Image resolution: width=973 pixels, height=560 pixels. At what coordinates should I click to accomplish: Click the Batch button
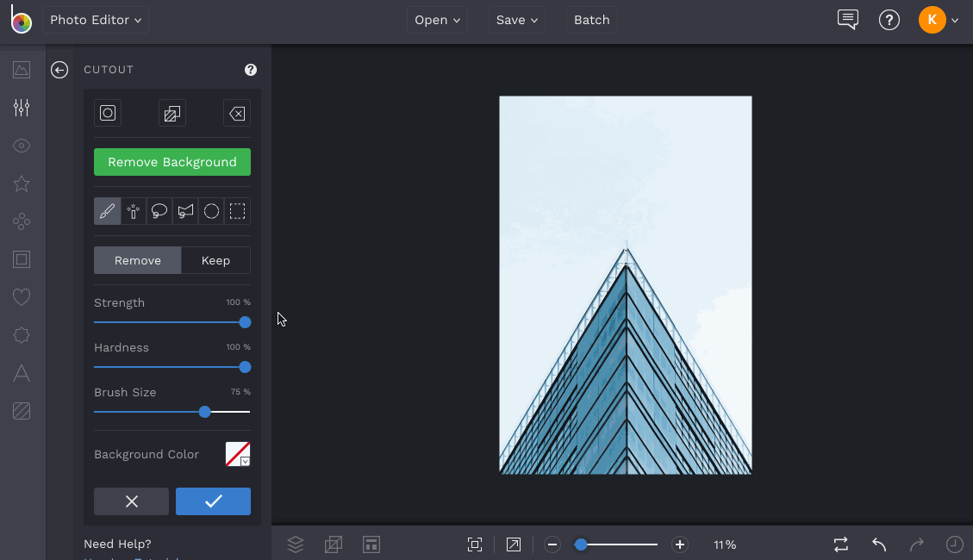(x=592, y=20)
